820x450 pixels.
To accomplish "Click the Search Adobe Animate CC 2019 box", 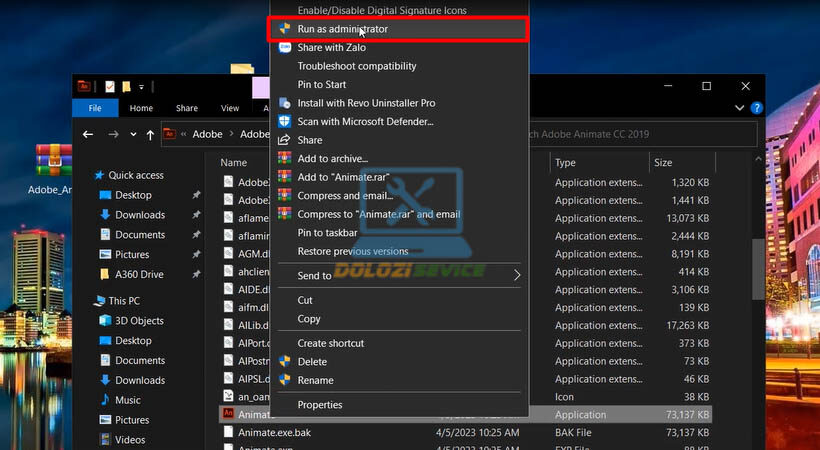I will [640, 134].
